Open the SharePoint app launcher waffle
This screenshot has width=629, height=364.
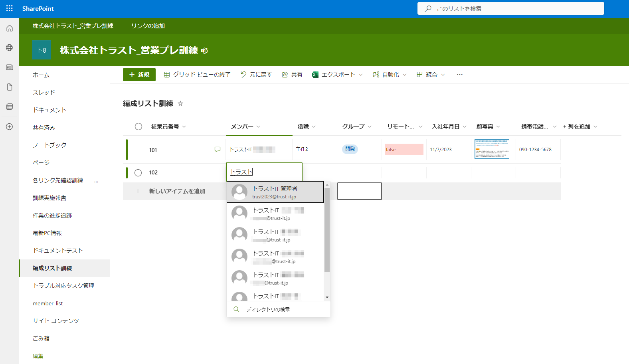pos(10,8)
